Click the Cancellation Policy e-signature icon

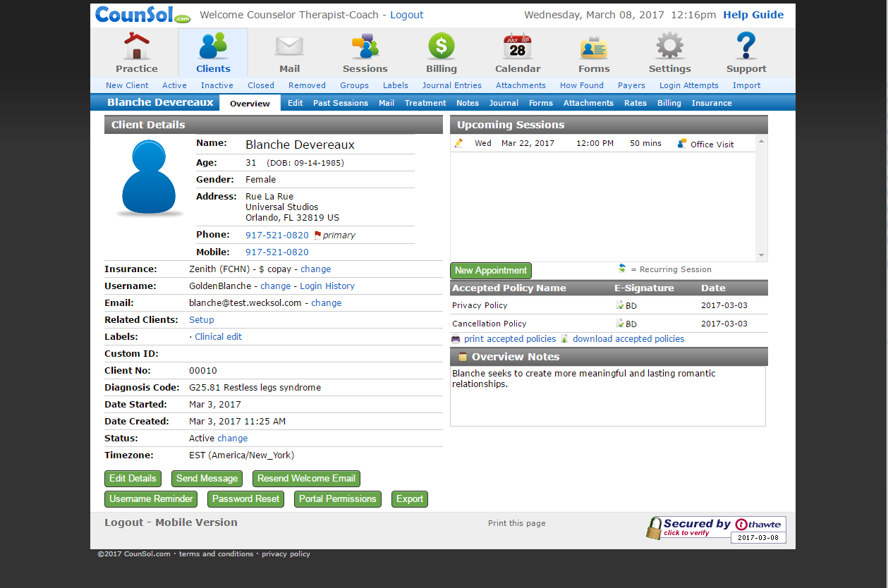[x=620, y=324]
